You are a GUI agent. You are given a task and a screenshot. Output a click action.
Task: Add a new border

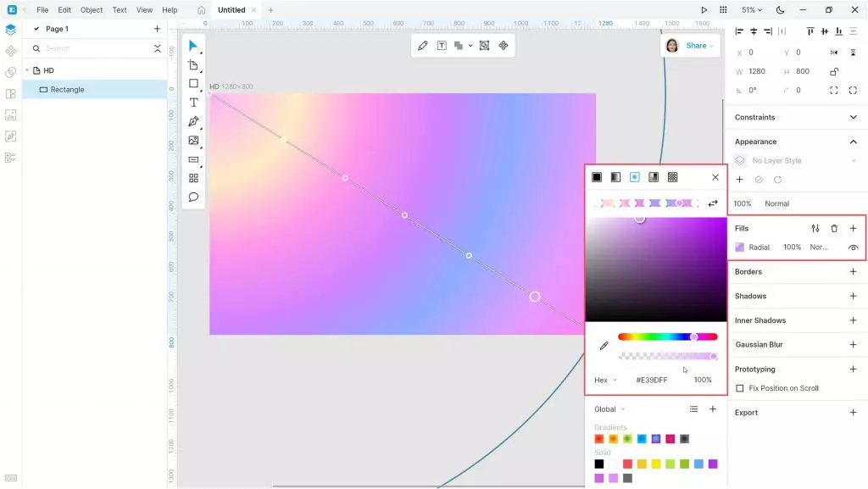click(853, 271)
